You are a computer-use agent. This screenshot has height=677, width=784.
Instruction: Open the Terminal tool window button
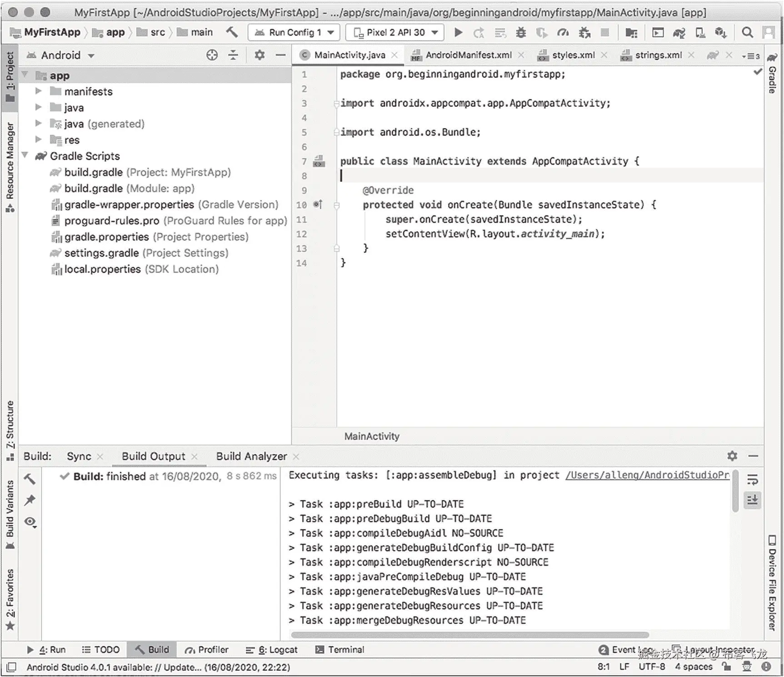[340, 650]
